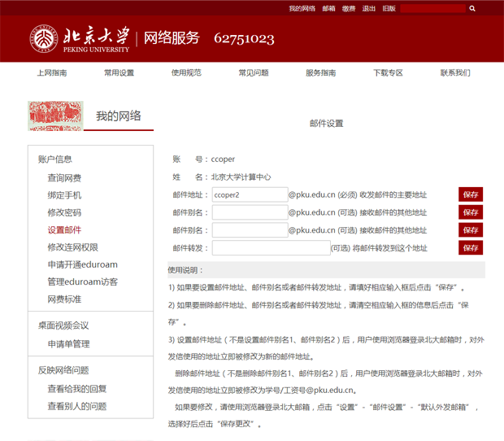
Task: Select 查看别人的问题 in sidebar
Action: point(77,406)
